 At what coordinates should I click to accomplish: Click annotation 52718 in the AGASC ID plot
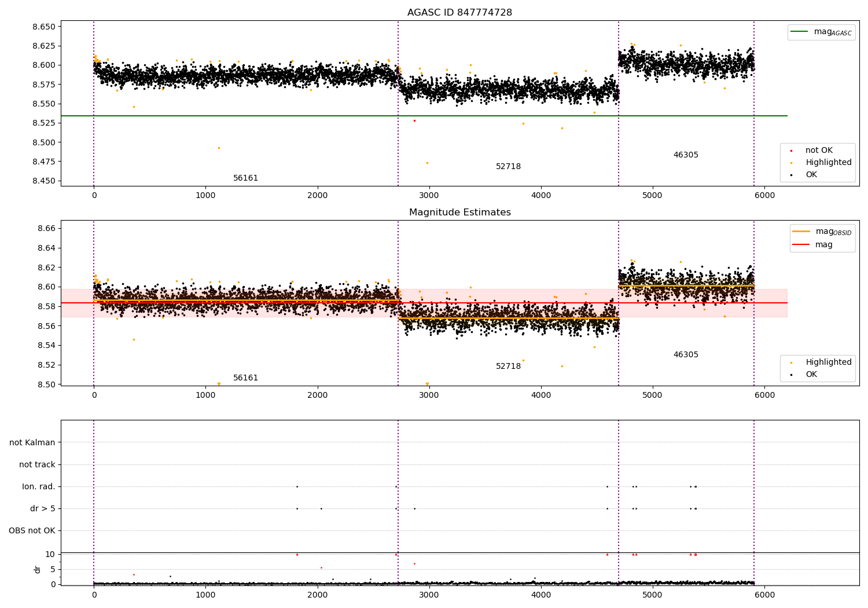click(508, 167)
